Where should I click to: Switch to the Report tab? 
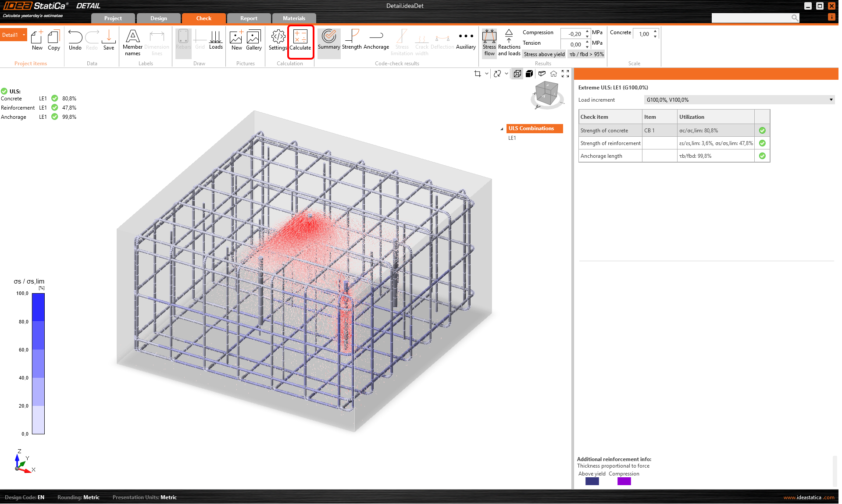249,18
